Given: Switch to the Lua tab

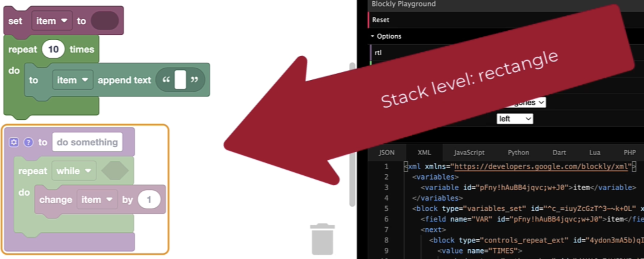Looking at the screenshot, I should (595, 153).
